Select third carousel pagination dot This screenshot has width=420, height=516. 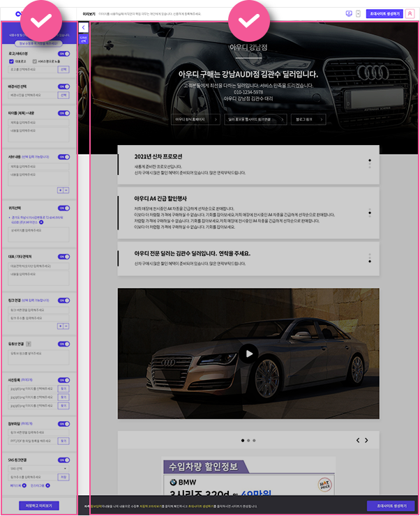(x=254, y=440)
